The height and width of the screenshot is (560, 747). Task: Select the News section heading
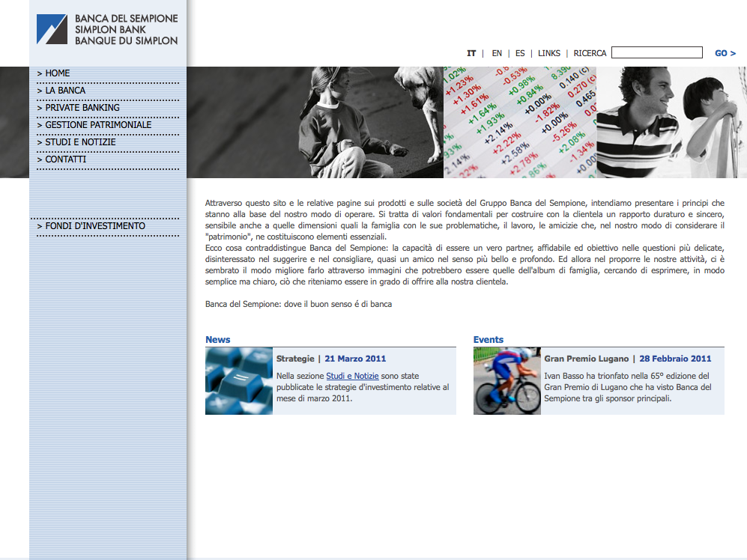point(218,340)
